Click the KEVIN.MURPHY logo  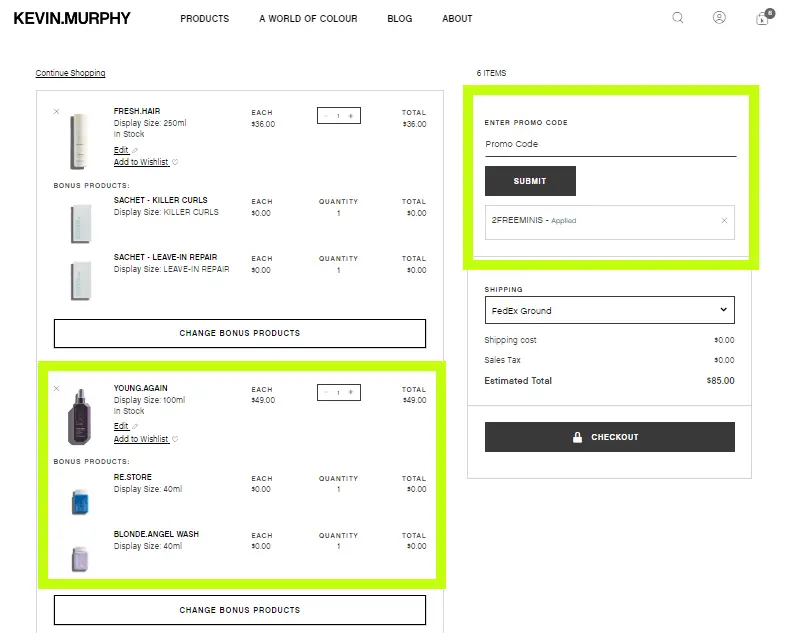pos(72,18)
